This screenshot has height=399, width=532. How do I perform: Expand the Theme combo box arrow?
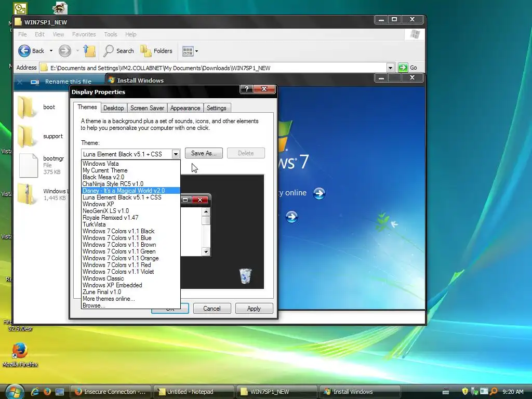(x=176, y=154)
